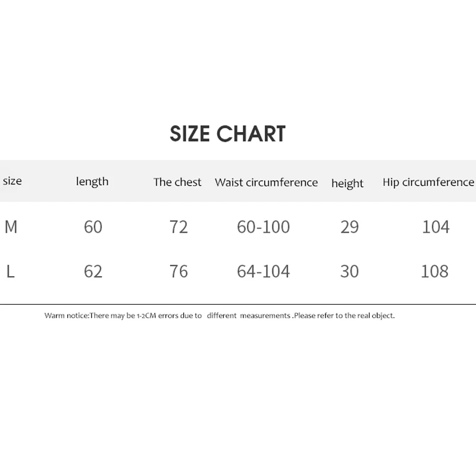The image size is (476, 476).
Task: Select length value 60 for M
Action: coord(93,227)
